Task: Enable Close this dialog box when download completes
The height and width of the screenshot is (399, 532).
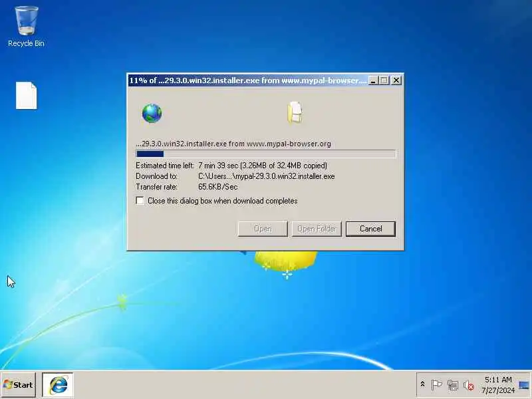Action: [140, 201]
